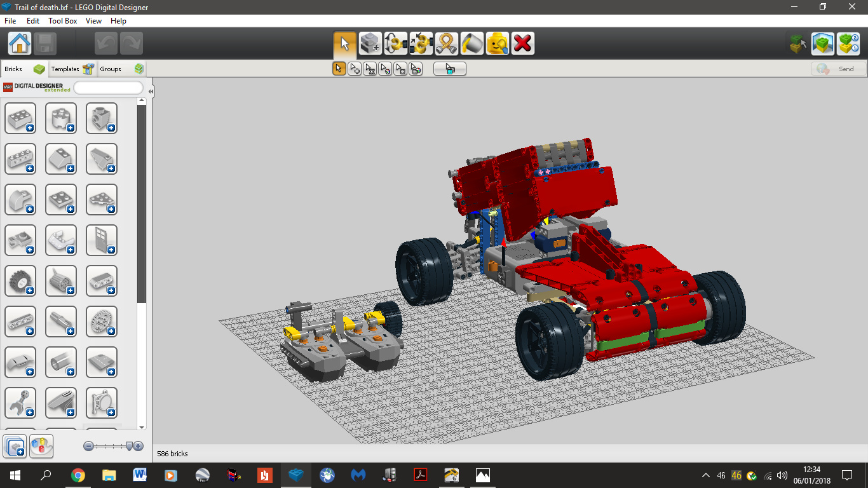Open the File menu
The width and height of the screenshot is (868, 488).
click(10, 21)
